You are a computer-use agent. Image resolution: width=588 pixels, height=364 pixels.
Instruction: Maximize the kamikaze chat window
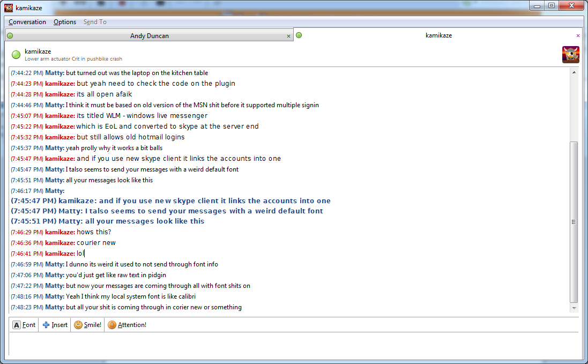click(x=552, y=5)
